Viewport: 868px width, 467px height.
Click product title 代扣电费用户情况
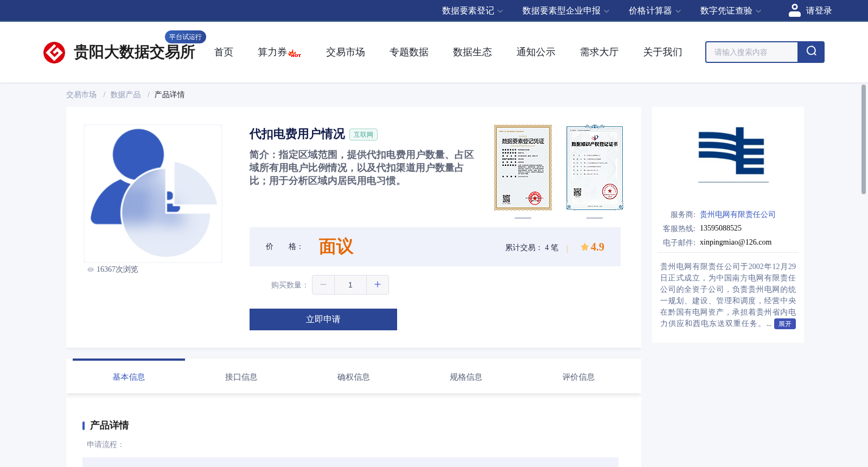(297, 134)
